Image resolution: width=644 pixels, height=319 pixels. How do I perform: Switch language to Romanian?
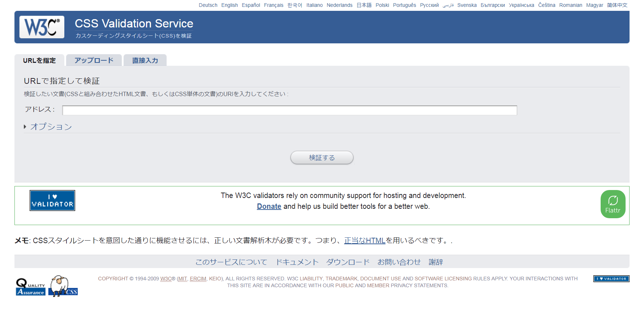coord(571,5)
